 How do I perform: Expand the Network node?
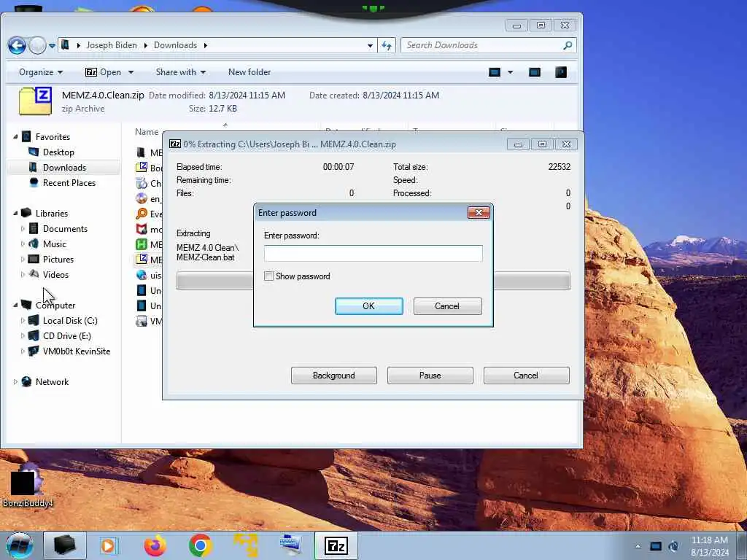pyautogui.click(x=15, y=382)
